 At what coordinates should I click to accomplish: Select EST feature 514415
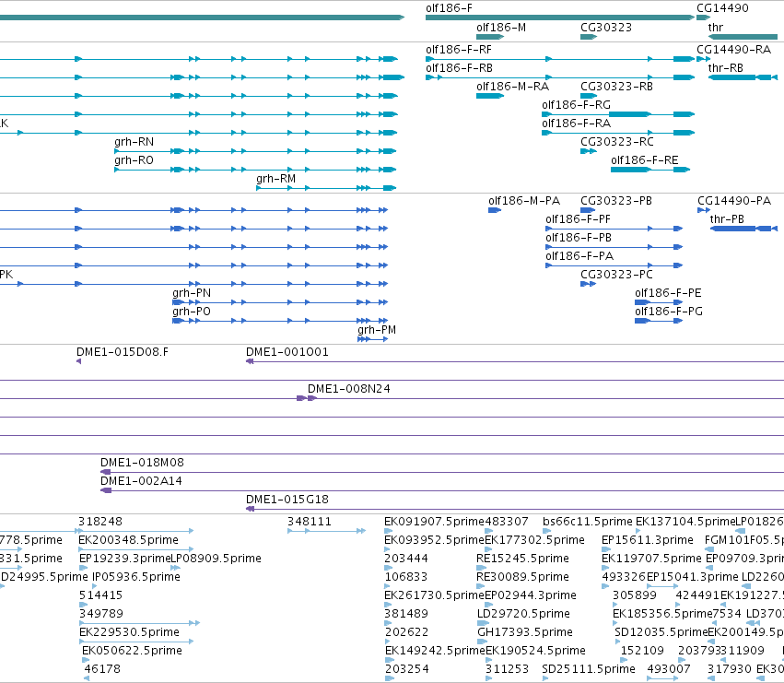101,596
